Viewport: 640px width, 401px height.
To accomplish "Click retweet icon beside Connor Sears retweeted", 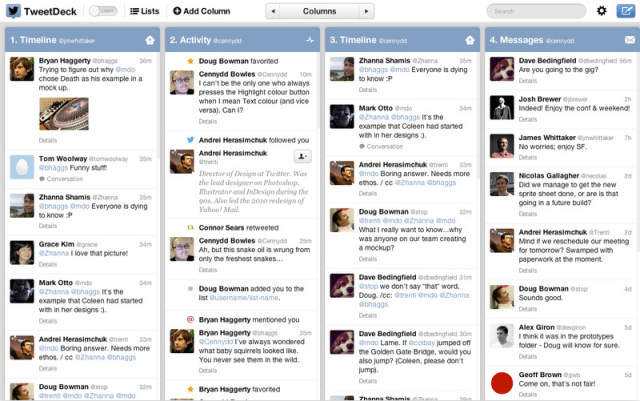I will 190,227.
